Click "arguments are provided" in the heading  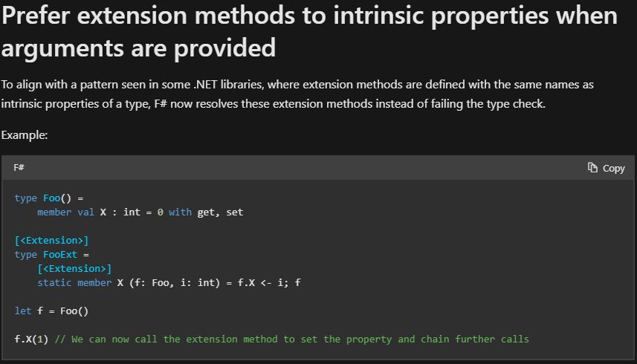[x=138, y=48]
